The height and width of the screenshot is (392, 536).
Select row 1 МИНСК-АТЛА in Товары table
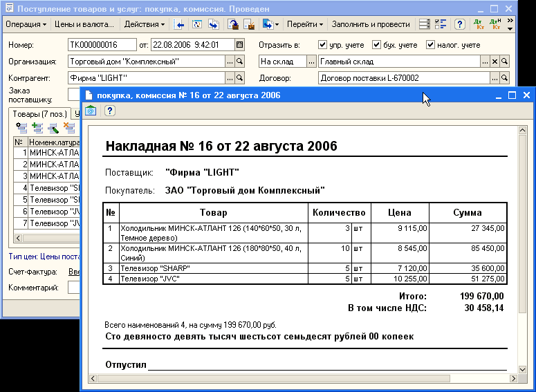pos(47,153)
